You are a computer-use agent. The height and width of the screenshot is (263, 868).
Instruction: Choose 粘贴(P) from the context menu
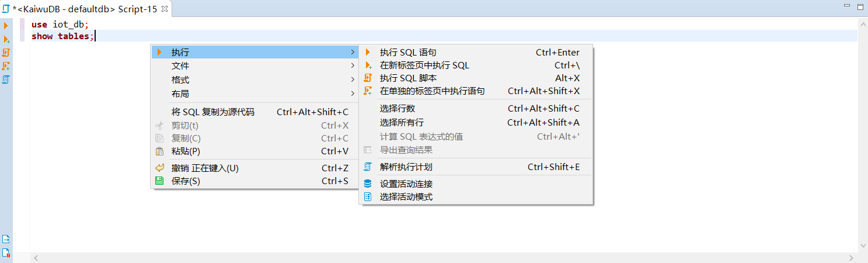[186, 151]
